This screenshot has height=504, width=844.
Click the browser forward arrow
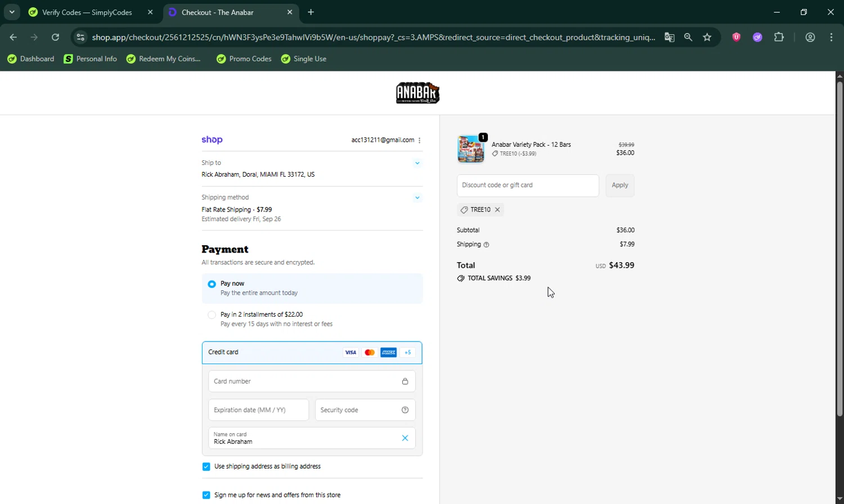tap(34, 37)
